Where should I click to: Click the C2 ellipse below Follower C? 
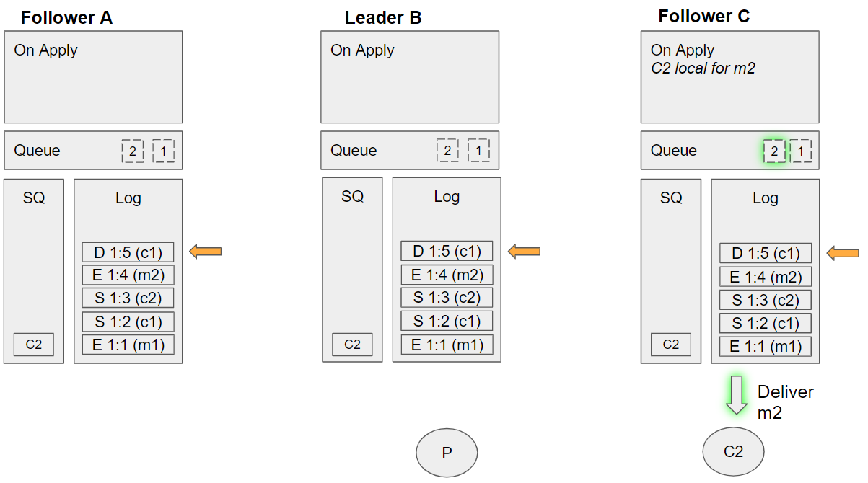tap(733, 452)
